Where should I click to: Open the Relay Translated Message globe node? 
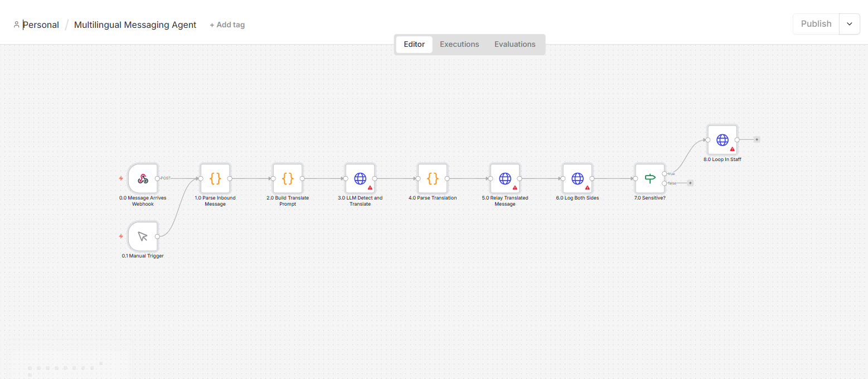(x=505, y=178)
